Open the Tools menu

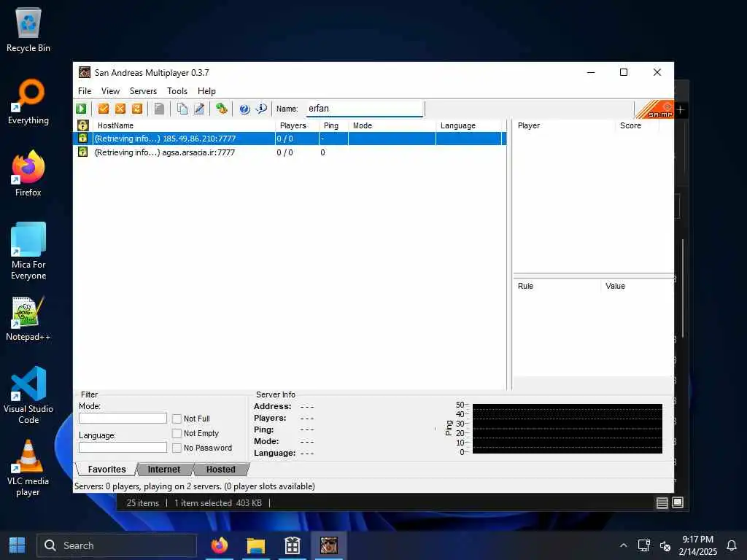[x=177, y=91]
